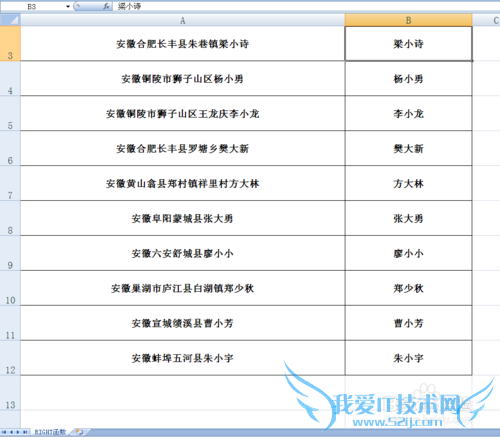
Task: Go to first sheet with navigation arrow
Action: (x=4, y=432)
